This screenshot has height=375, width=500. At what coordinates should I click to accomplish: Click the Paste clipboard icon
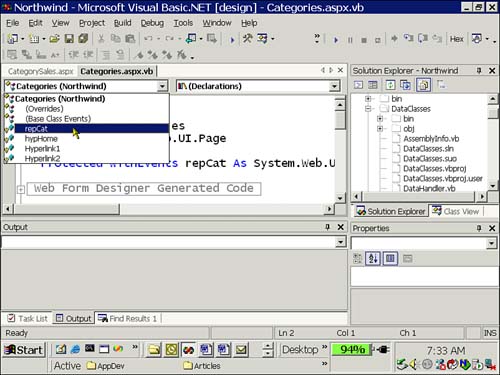point(130,39)
